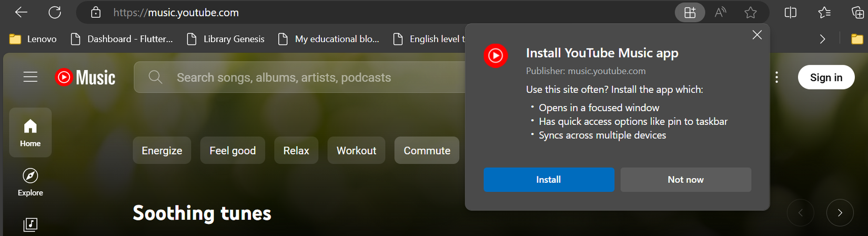Dismiss the prompt with Not now
The image size is (868, 236).
click(x=685, y=180)
